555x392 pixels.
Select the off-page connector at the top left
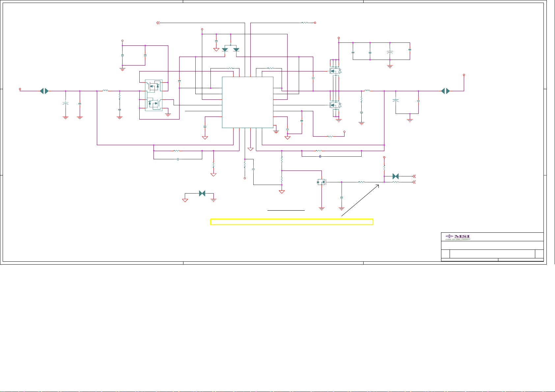click(x=158, y=23)
